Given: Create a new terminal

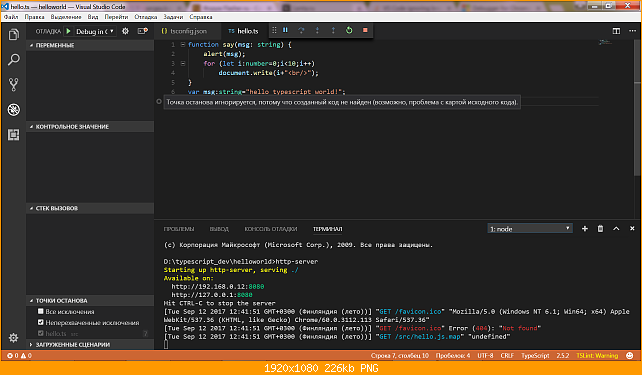Looking at the screenshot, I should 585,228.
